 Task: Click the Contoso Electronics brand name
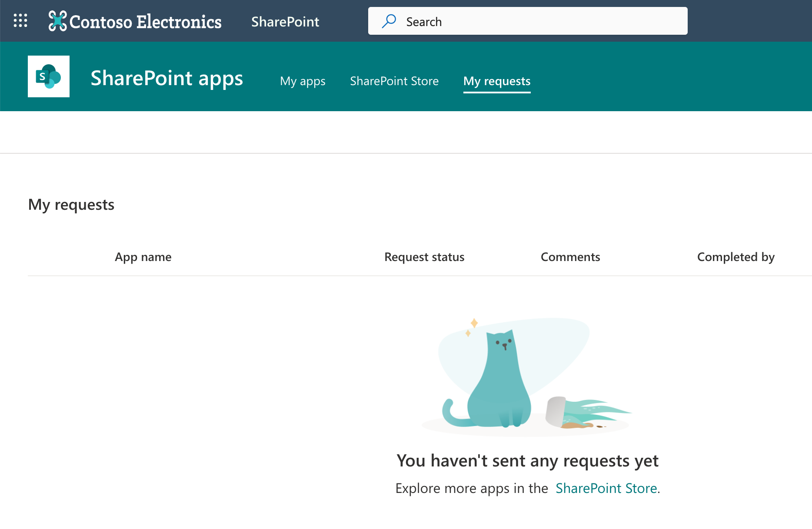point(145,22)
